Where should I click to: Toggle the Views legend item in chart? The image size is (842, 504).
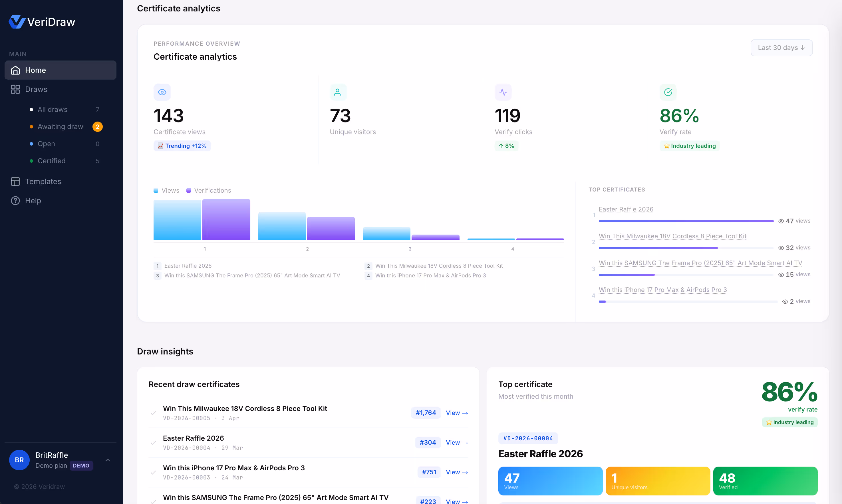click(166, 191)
